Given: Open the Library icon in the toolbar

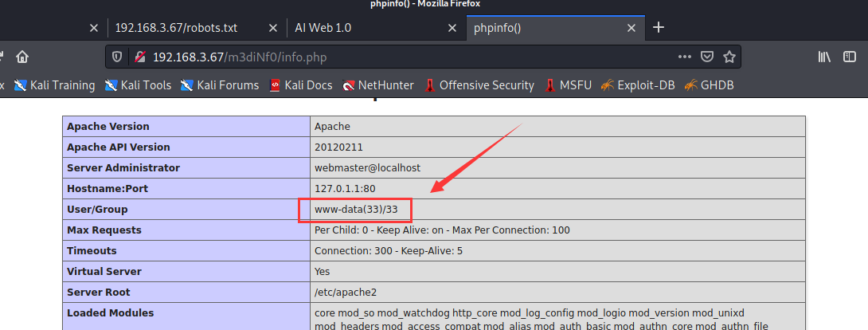Looking at the screenshot, I should click(826, 57).
